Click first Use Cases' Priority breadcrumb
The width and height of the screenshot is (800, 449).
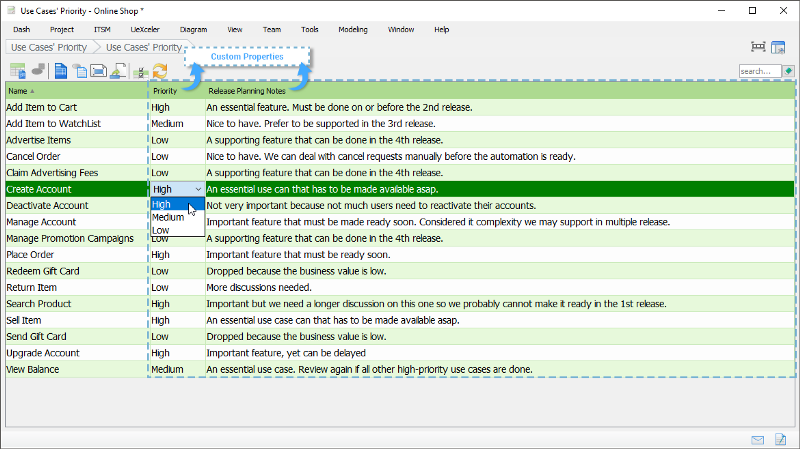[46, 47]
